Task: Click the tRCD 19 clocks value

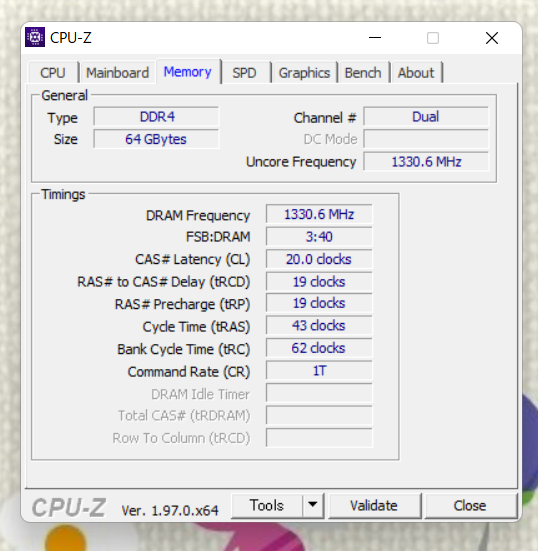Action: click(x=319, y=281)
